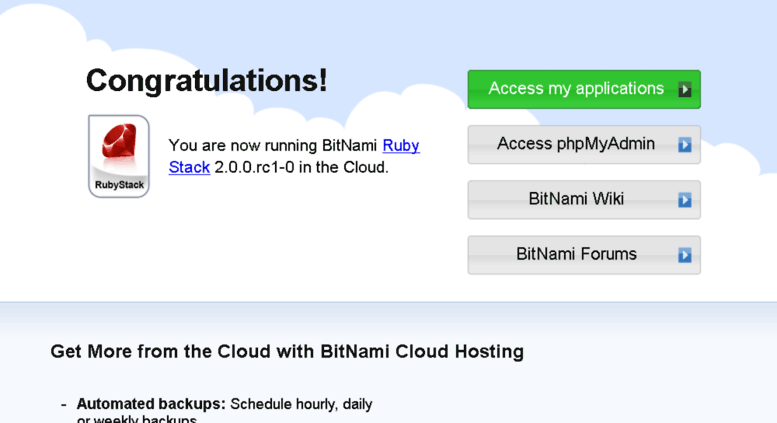This screenshot has height=423, width=777.
Task: Select the "You are now running BitNami" text
Action: [x=273, y=146]
